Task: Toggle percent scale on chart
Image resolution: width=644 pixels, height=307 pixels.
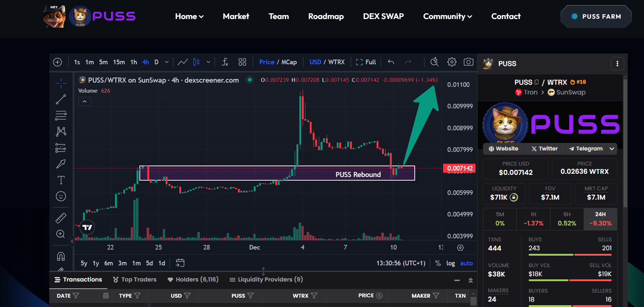Action: coord(438,263)
